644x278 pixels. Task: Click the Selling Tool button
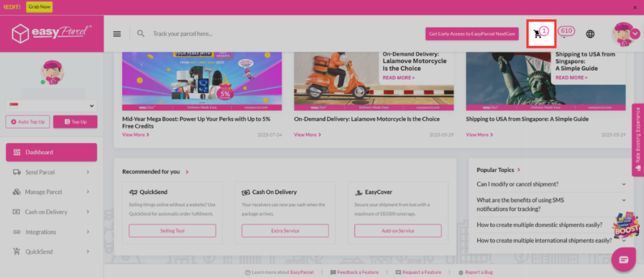172,231
